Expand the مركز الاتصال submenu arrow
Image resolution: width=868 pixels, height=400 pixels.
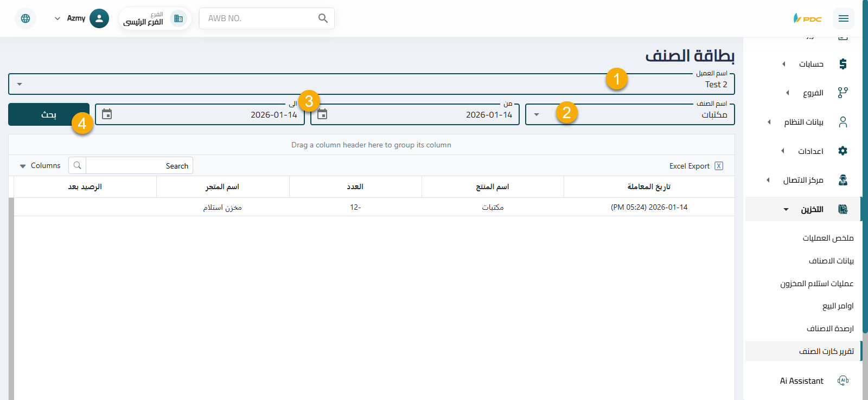768,180
